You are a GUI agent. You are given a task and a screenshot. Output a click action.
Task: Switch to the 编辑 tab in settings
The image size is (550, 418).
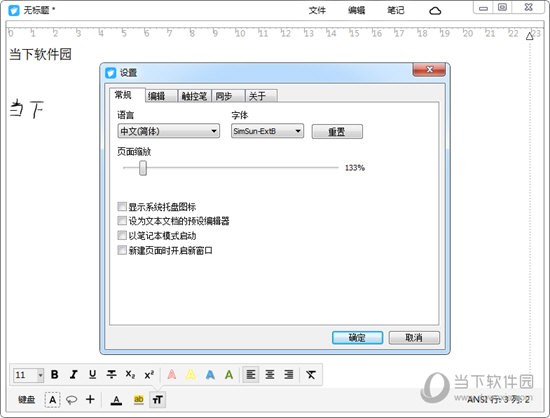pyautogui.click(x=161, y=96)
